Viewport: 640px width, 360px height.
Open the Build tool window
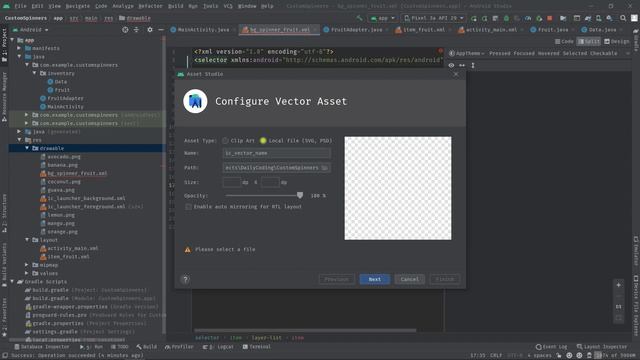(147, 347)
